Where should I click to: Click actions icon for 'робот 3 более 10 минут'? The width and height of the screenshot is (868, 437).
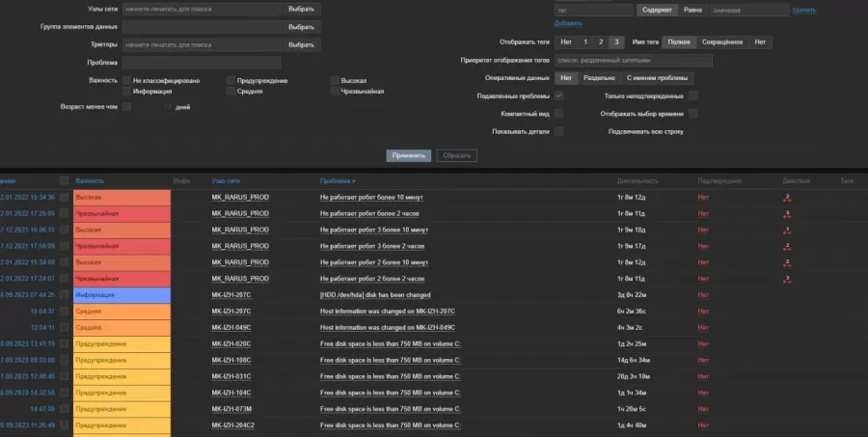[x=787, y=230]
